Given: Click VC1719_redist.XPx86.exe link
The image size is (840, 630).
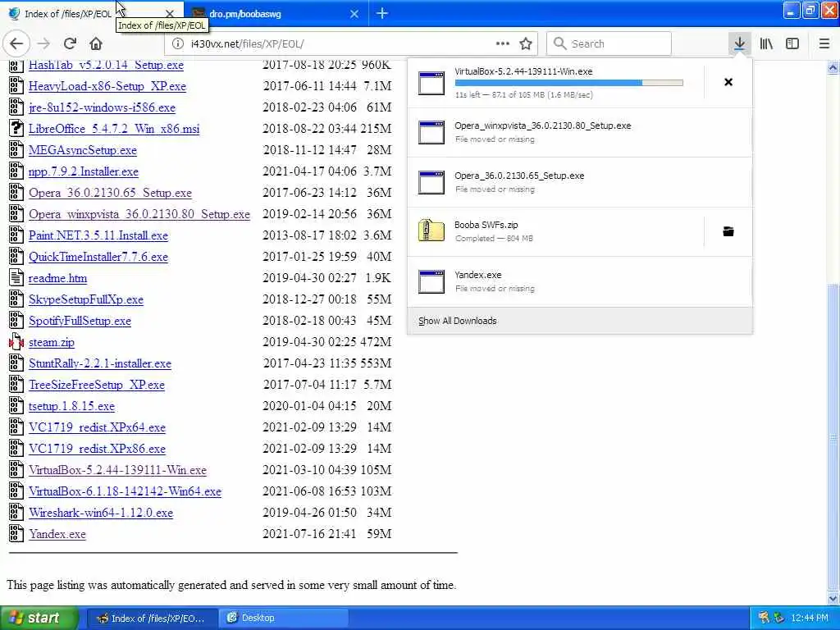Looking at the screenshot, I should tap(97, 449).
